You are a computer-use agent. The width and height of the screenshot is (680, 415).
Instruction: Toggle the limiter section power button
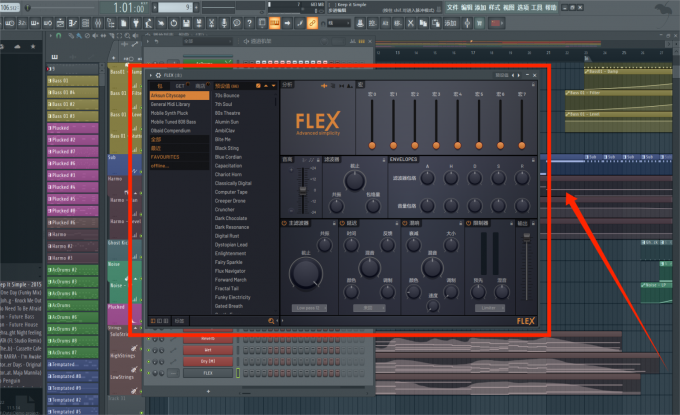(467, 222)
